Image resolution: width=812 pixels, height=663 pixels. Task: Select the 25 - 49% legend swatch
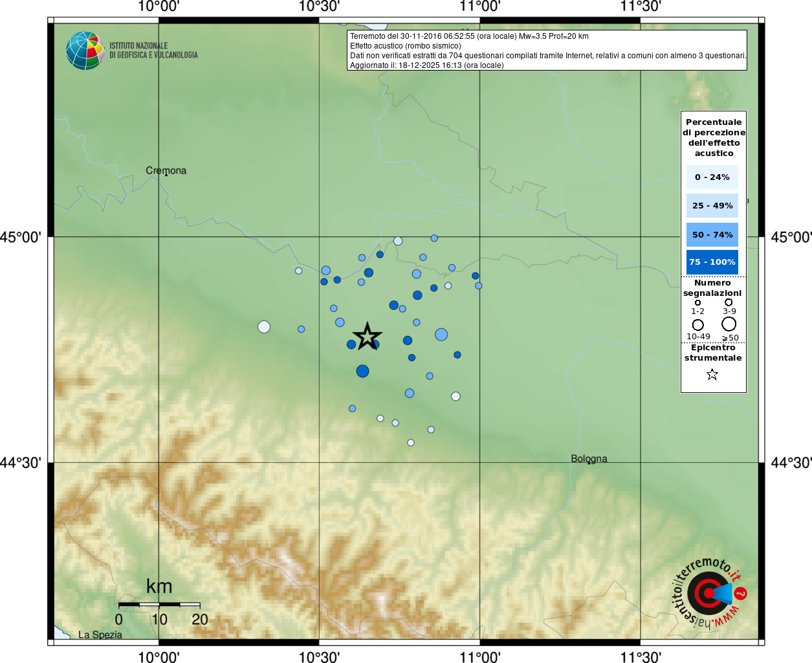(x=712, y=205)
